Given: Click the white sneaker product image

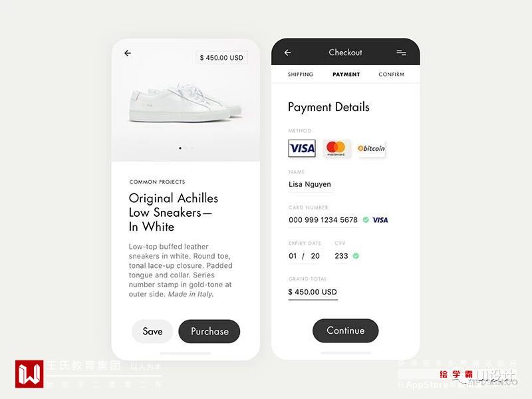Looking at the screenshot, I should (186, 102).
